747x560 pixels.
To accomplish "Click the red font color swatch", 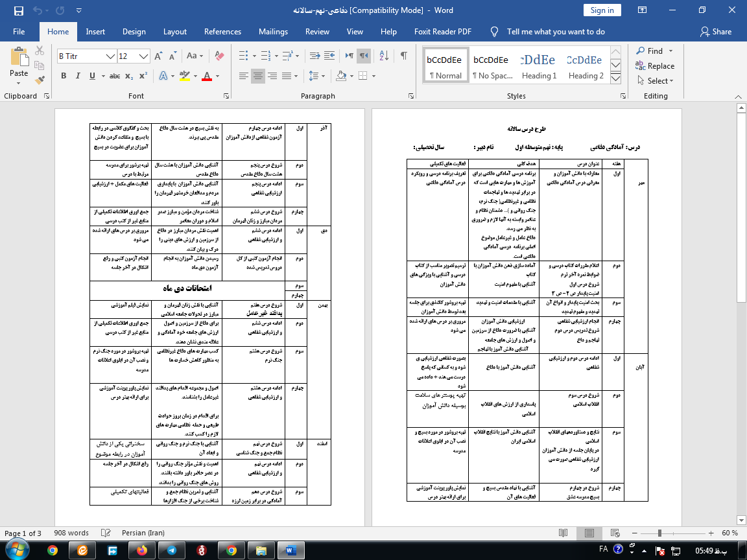I will click(207, 76).
